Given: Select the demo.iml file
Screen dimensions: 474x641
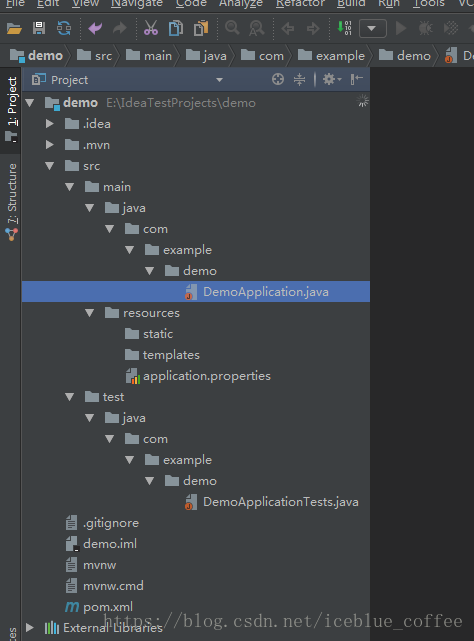Looking at the screenshot, I should (101, 544).
